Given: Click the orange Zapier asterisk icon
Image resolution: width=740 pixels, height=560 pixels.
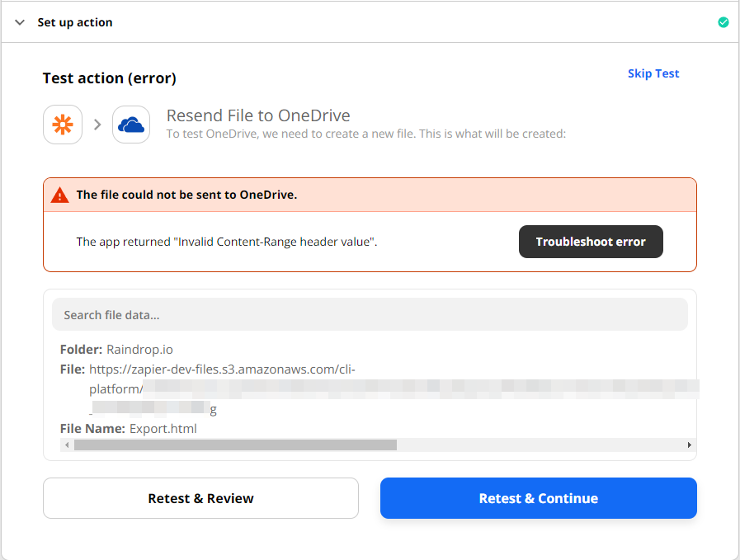Looking at the screenshot, I should (x=63, y=125).
